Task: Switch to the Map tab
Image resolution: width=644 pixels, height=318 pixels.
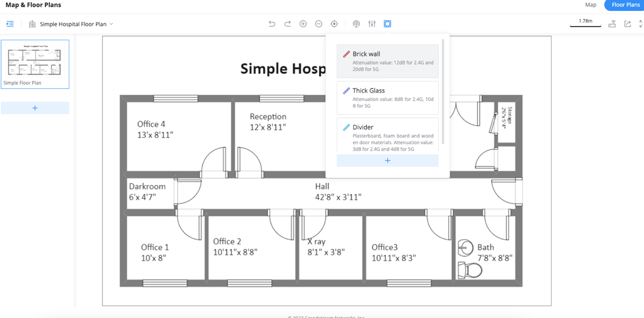Action: pos(590,5)
